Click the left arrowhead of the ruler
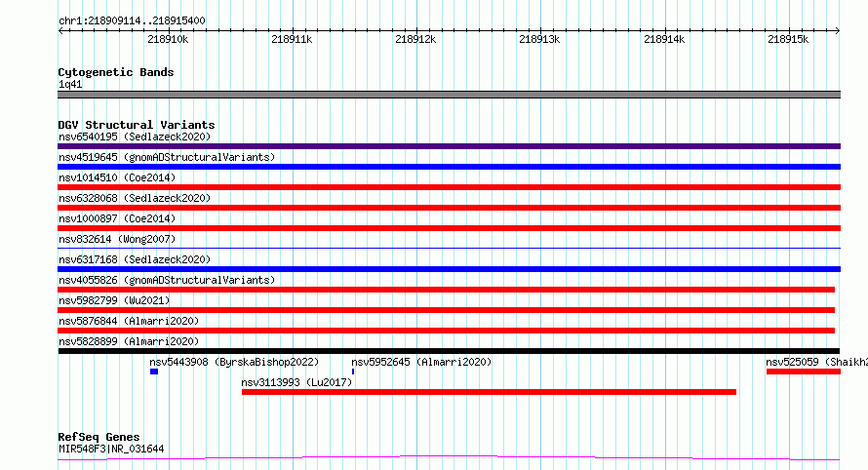868x470 pixels. 60,31
